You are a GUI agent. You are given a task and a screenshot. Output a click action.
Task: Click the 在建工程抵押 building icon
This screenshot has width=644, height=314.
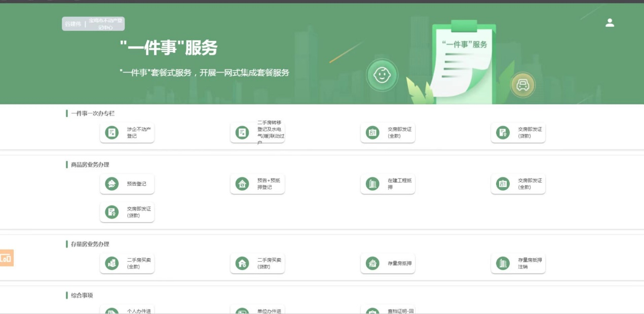click(372, 184)
